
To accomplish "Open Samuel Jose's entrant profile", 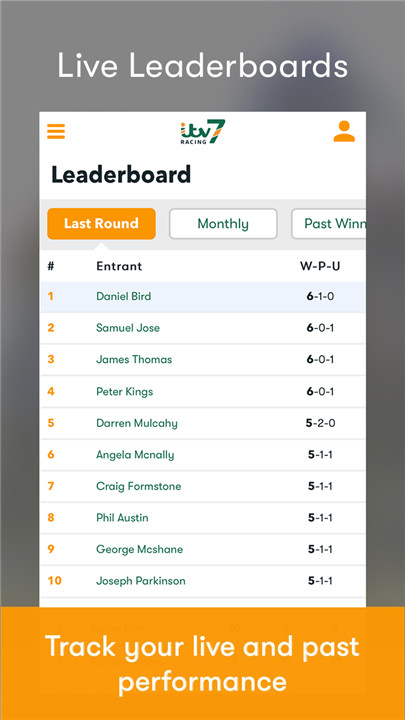I will tap(128, 328).
